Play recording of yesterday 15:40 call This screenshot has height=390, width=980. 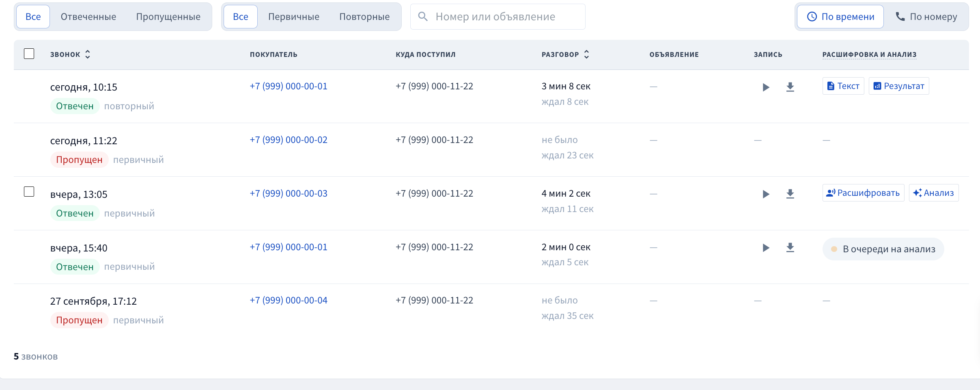pos(765,248)
